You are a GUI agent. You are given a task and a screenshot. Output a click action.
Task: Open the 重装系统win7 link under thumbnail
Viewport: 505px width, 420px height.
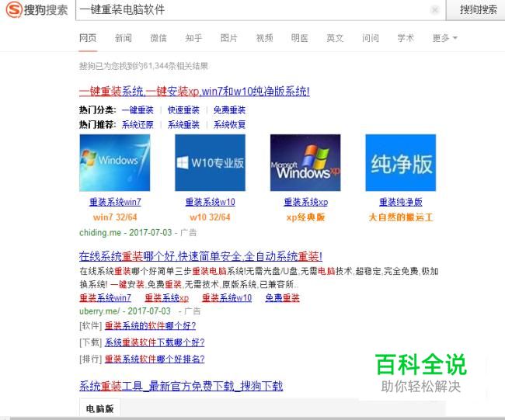pos(115,202)
